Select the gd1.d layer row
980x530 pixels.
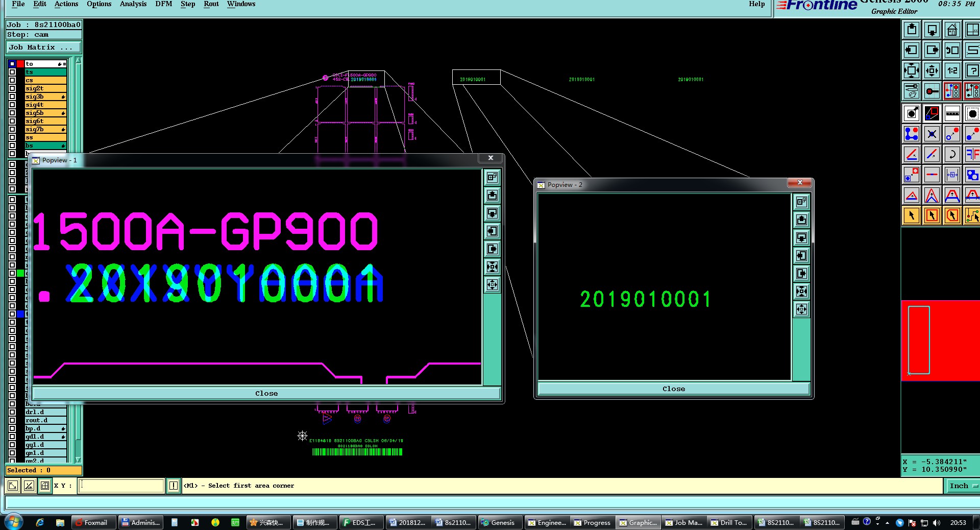coord(45,437)
